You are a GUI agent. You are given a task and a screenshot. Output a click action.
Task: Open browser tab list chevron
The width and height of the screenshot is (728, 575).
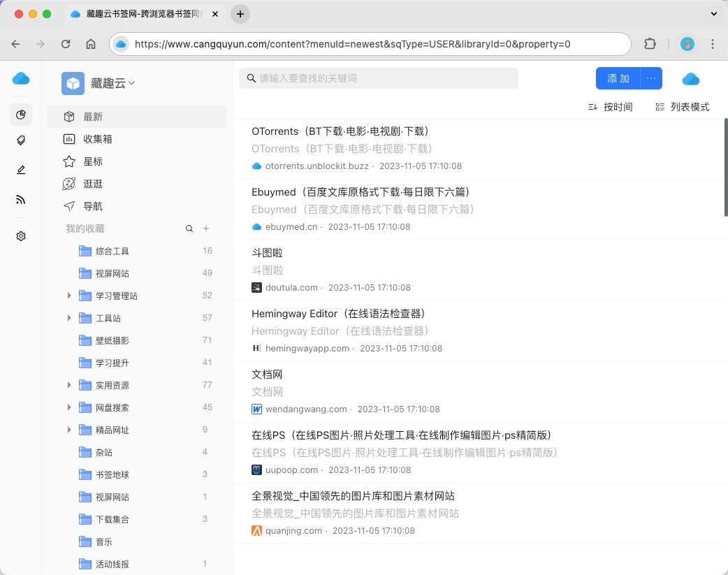pyautogui.click(x=714, y=14)
